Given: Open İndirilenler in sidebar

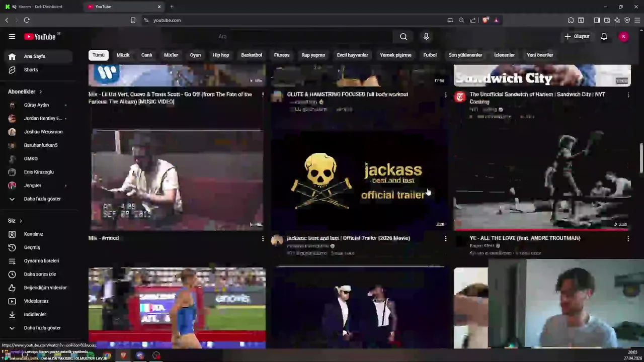Looking at the screenshot, I should [39, 314].
